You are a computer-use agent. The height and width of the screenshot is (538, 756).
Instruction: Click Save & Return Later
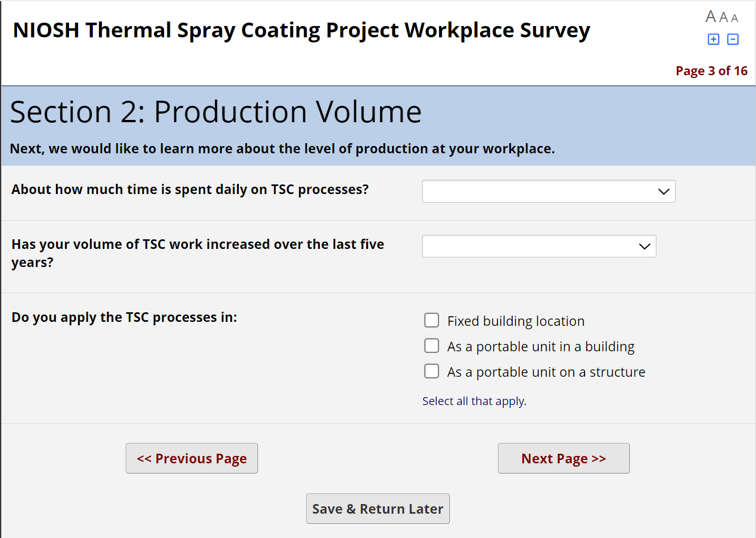tap(378, 509)
